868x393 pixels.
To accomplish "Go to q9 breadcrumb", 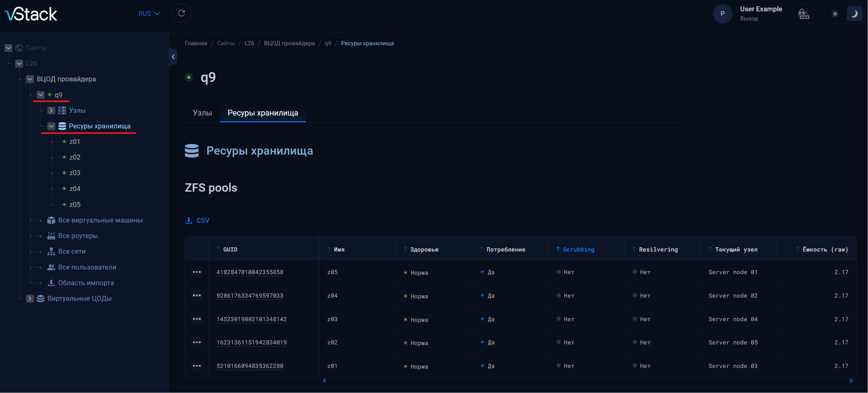I will click(328, 43).
